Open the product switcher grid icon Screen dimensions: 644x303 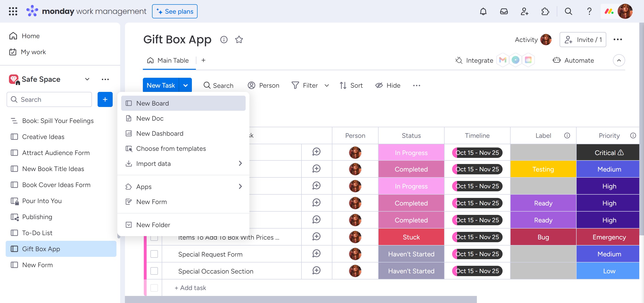13,12
